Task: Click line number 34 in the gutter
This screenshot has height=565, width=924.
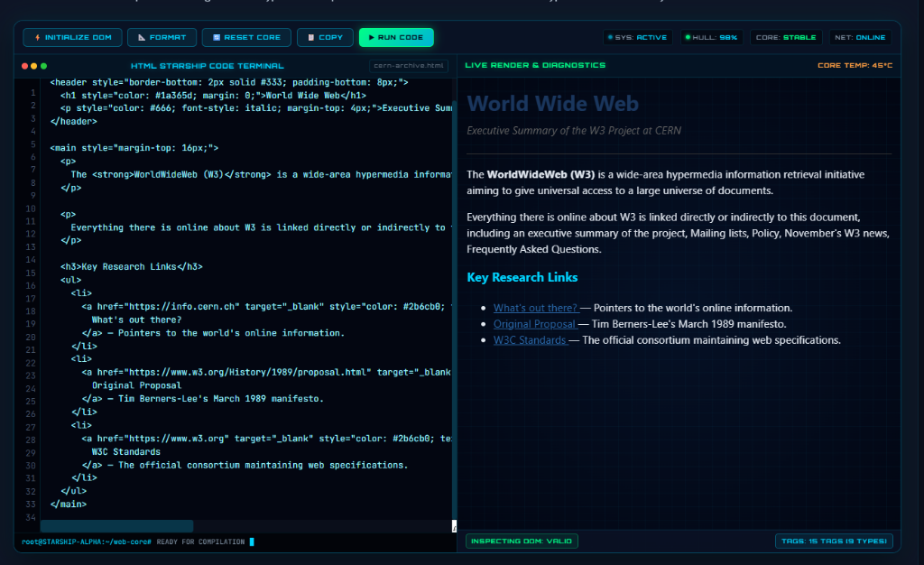Action: point(31,517)
